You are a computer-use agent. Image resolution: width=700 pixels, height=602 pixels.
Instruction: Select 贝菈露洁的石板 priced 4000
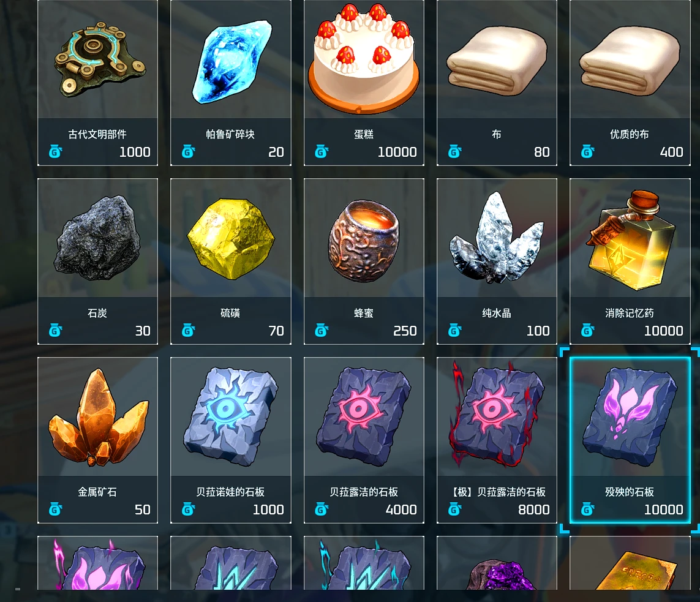pyautogui.click(x=364, y=440)
